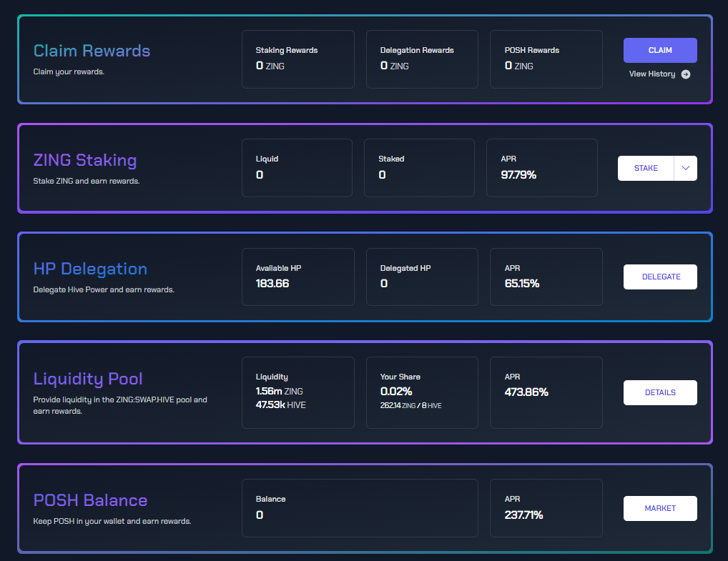Screen dimensions: 728x561
Task: Click the Delegation Rewards 0 ZING value
Action: click(x=395, y=66)
